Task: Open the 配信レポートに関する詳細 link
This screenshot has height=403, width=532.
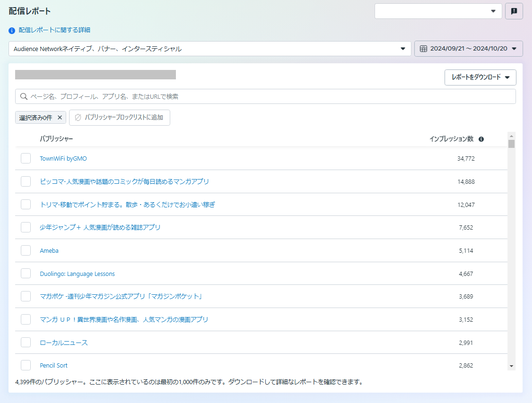Action: (x=54, y=30)
